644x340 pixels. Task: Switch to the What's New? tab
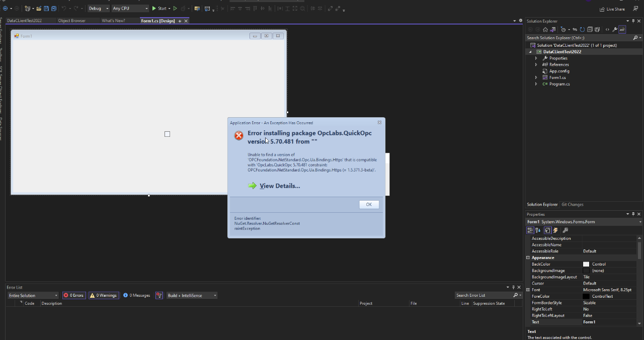pyautogui.click(x=113, y=21)
